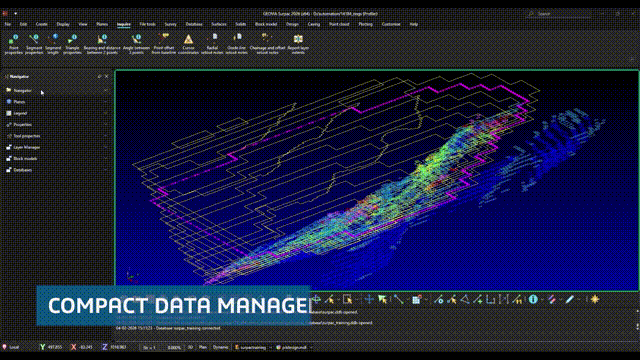
Task: Open the Triangle properties tool
Action: click(72, 44)
